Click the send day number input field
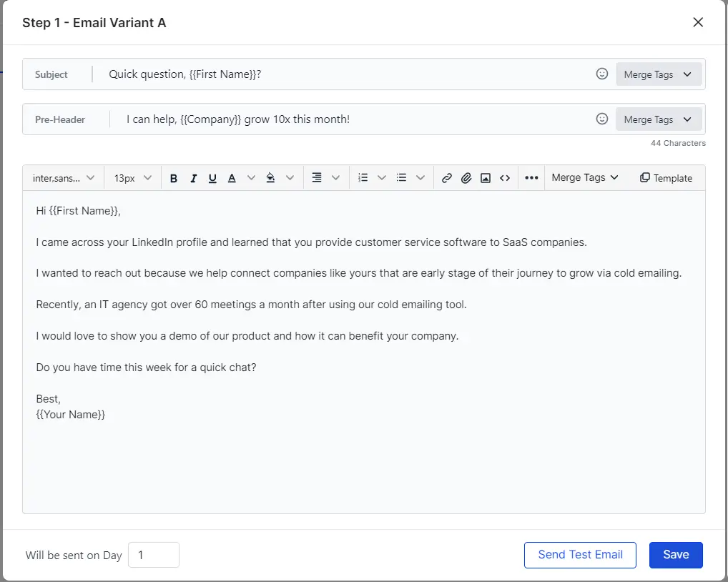 153,556
